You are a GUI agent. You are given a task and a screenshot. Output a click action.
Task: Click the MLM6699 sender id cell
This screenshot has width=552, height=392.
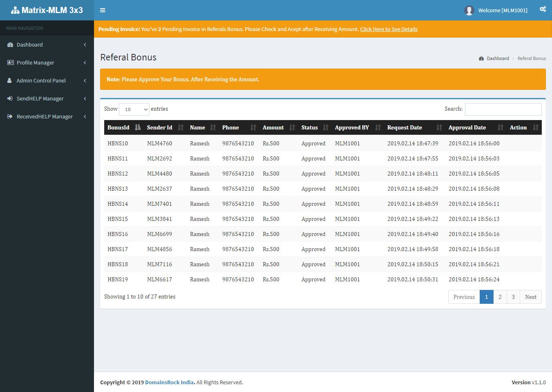[x=159, y=234]
